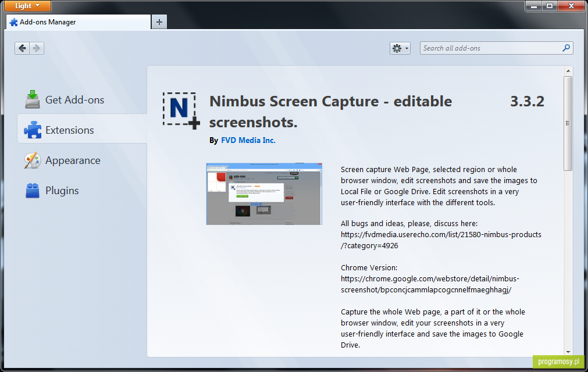Click the magnifier search icon
This screenshot has width=588, height=372.
[x=566, y=48]
